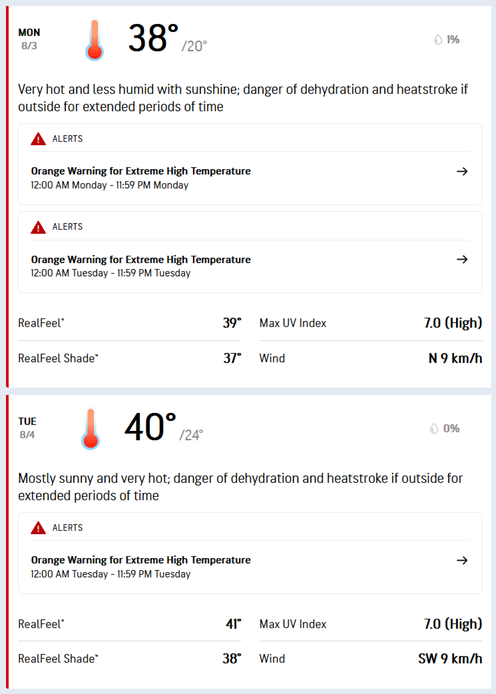The width and height of the screenshot is (496, 694).
Task: Open Monday's alert using its arrow icon
Action: (462, 171)
